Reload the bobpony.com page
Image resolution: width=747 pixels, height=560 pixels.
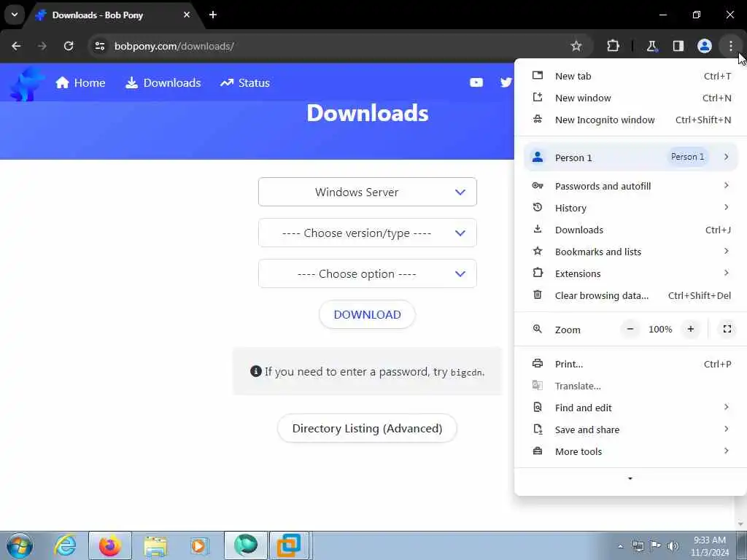[x=69, y=46]
